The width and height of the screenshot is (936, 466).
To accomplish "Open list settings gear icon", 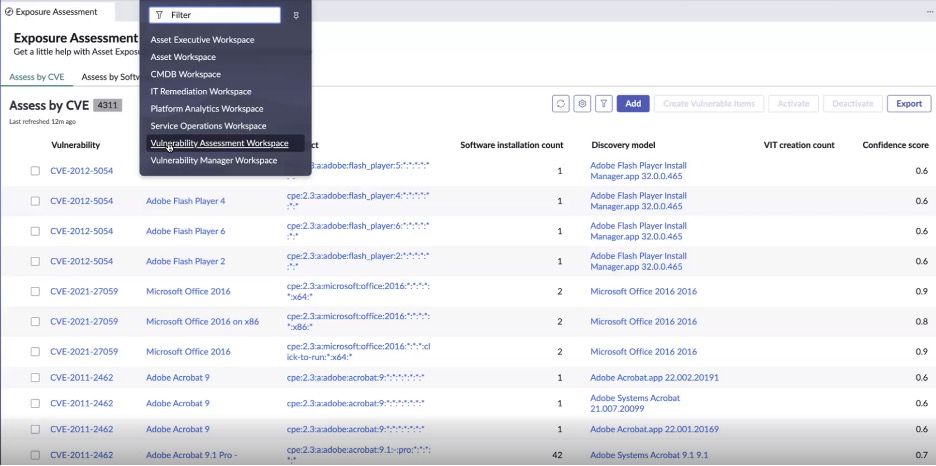I will (582, 104).
